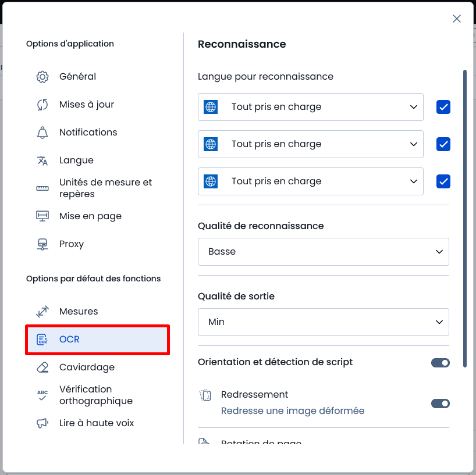
Task: Open Caviardage via the eraser icon
Action: coord(42,367)
